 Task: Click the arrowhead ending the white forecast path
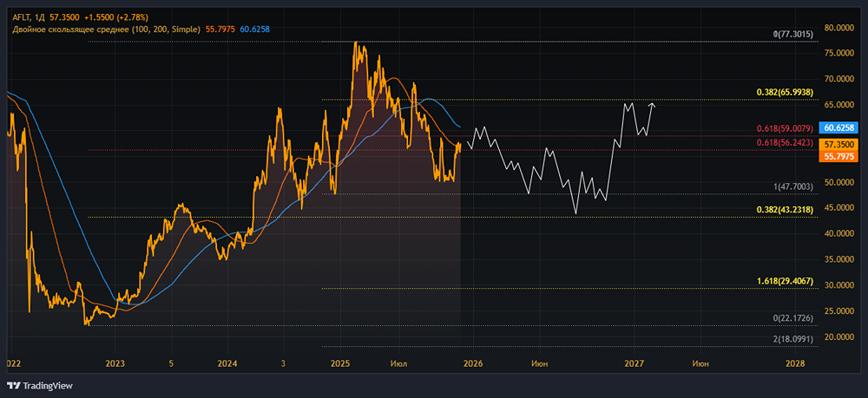(652, 105)
